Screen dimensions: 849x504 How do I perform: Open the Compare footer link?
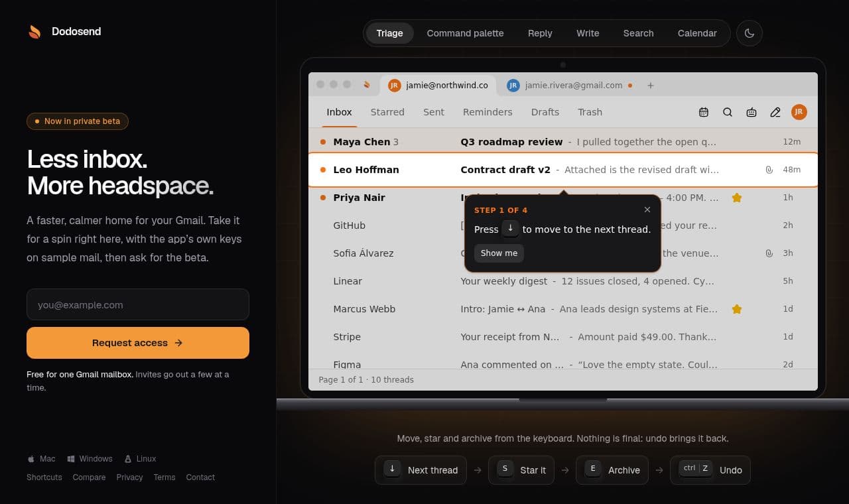[89, 477]
